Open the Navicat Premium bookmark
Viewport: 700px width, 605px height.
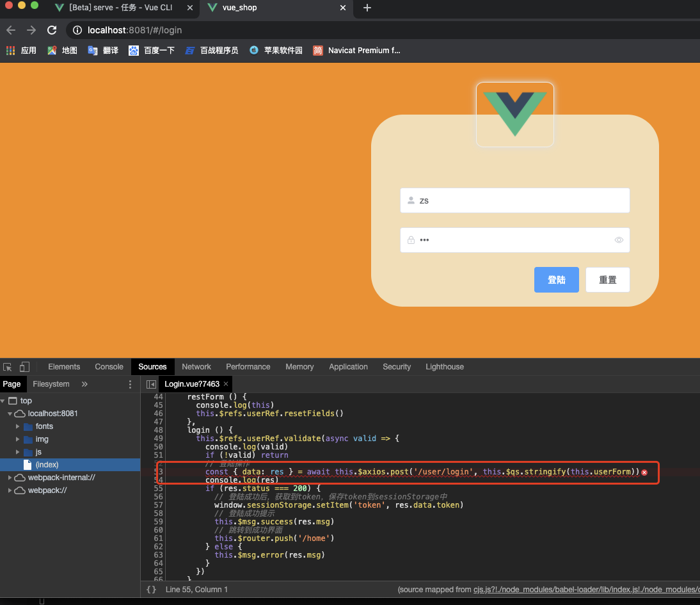coord(356,51)
